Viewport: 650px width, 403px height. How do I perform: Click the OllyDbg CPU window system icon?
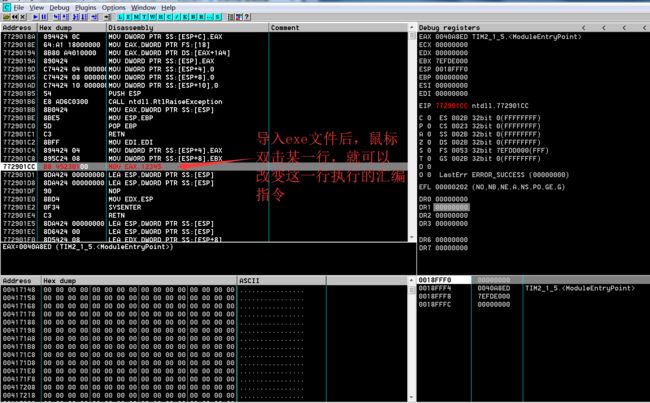point(6,7)
